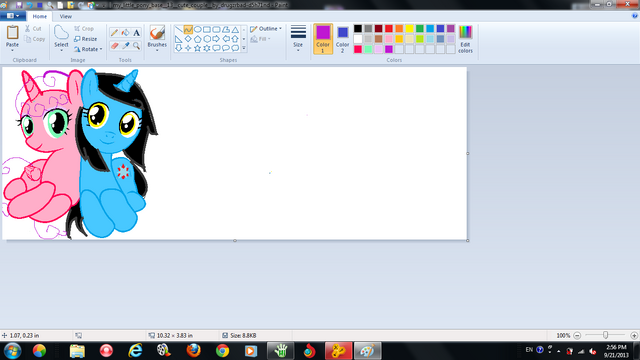This screenshot has height=360, width=640.
Task: Open the Brushes dropdown
Action: coord(157,39)
